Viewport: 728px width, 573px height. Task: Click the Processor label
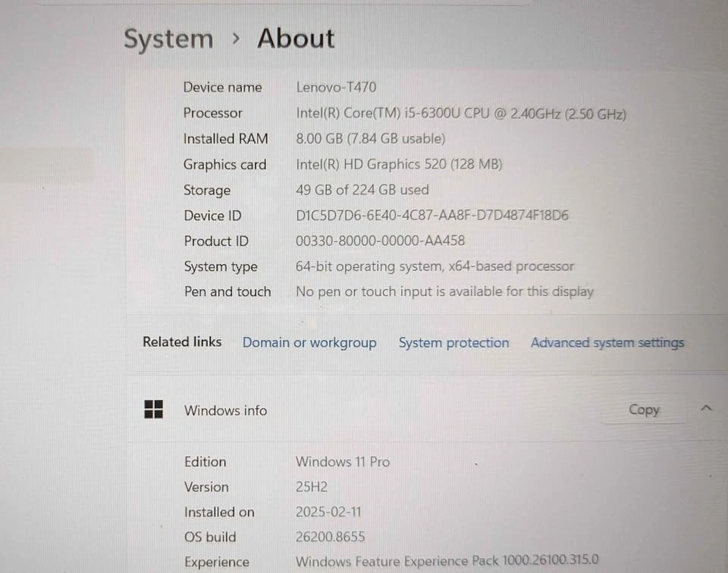[212, 113]
